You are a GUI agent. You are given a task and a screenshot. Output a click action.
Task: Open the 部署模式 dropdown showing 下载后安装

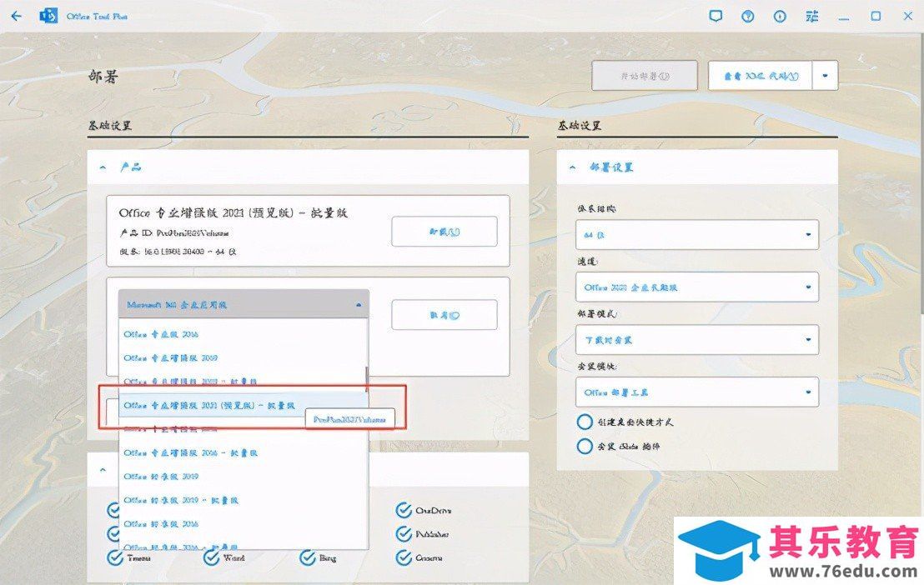click(x=697, y=339)
